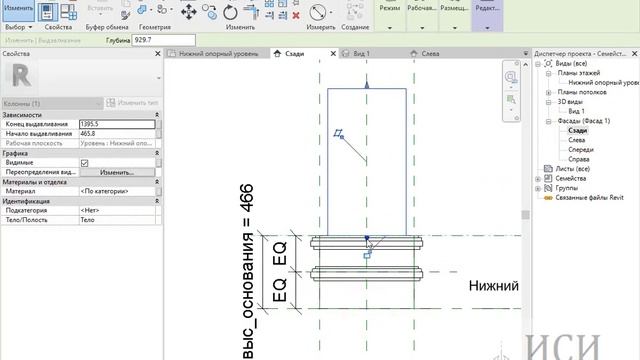The image size is (640, 360).
Task: Collapse the Планы этажей tree node
Action: (x=549, y=73)
